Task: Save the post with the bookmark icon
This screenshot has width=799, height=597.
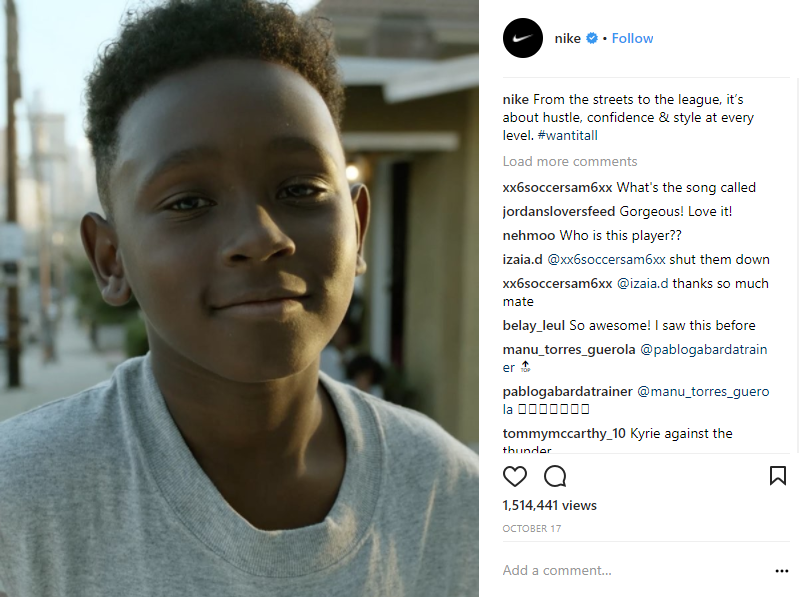Action: [777, 476]
